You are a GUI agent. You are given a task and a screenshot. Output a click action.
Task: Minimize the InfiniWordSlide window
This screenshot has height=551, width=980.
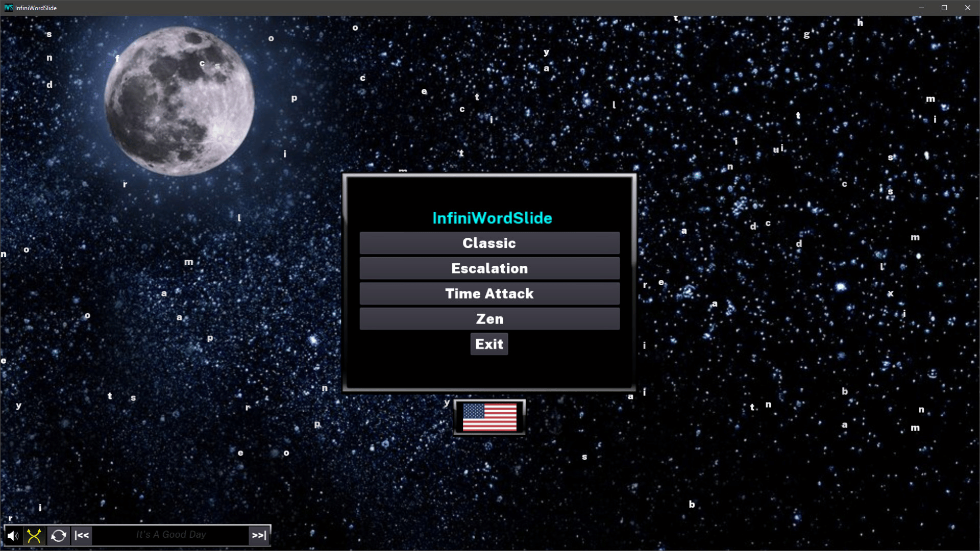pyautogui.click(x=921, y=8)
